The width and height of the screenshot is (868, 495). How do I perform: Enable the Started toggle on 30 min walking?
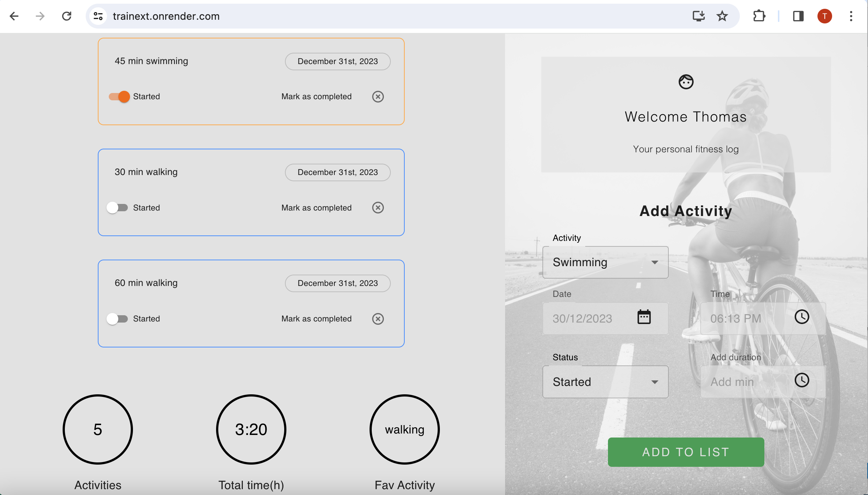[x=118, y=207]
